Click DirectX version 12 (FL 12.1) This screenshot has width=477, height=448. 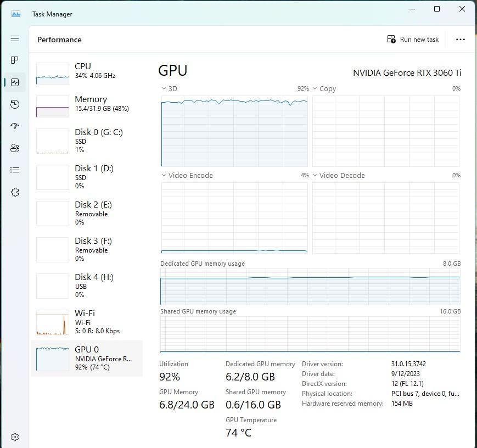[407, 383]
